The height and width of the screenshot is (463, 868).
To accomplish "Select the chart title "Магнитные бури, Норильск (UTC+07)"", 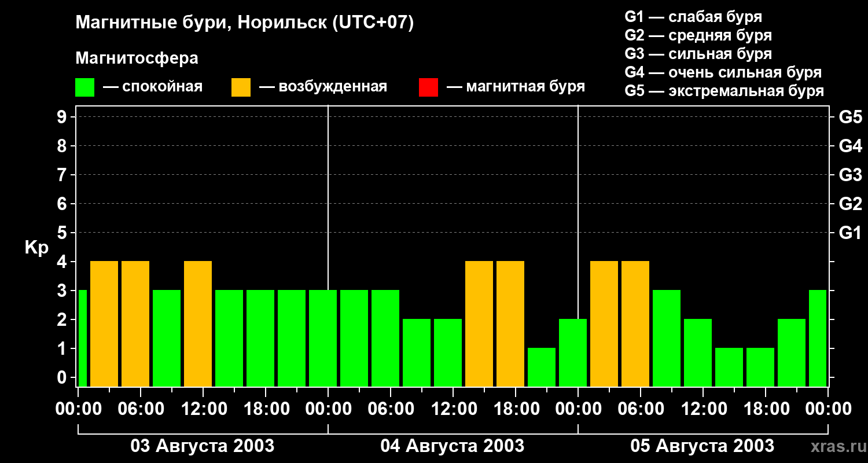I will click(245, 23).
